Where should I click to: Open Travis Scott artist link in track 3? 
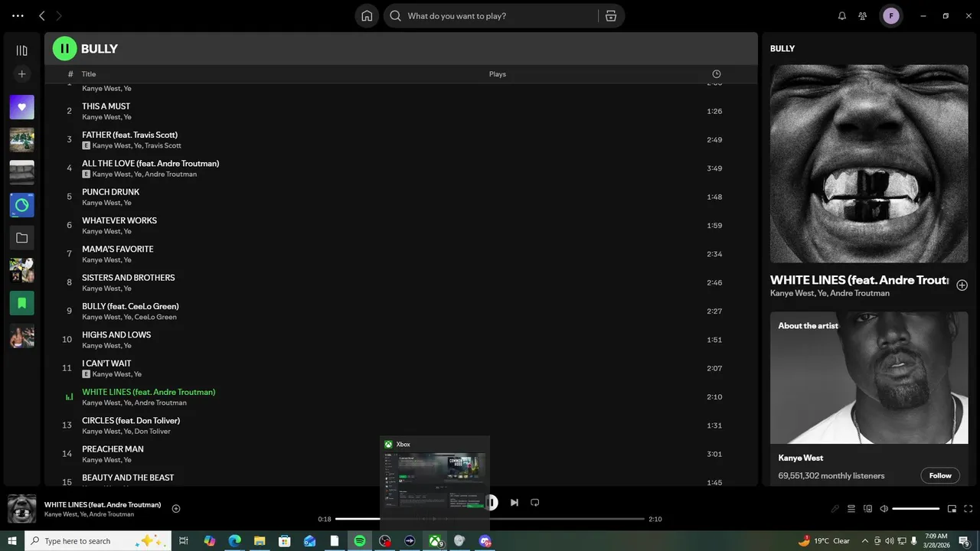tap(163, 145)
